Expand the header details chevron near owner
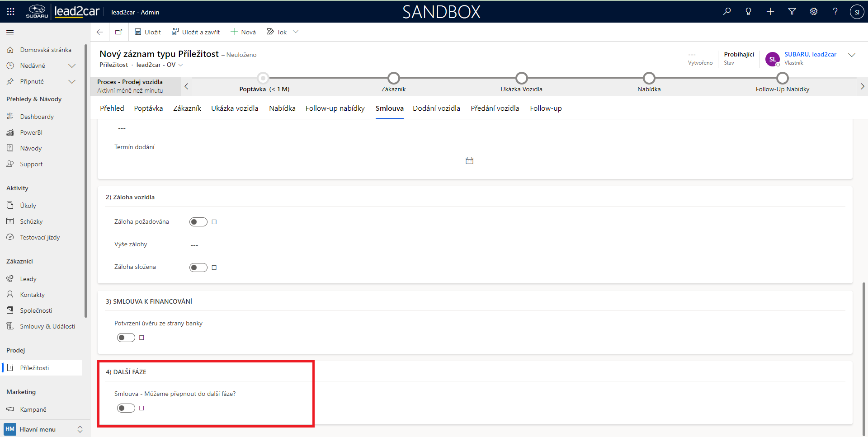The width and height of the screenshot is (868, 437). pyautogui.click(x=852, y=55)
